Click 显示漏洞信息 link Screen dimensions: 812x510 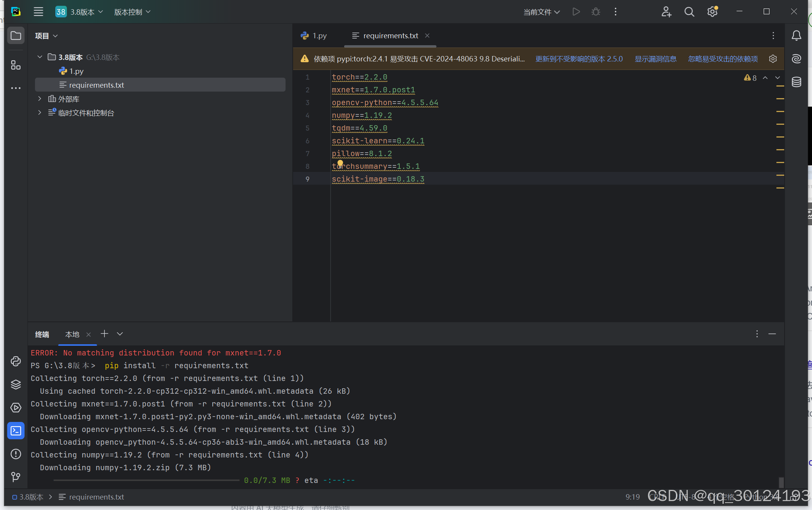(655, 59)
